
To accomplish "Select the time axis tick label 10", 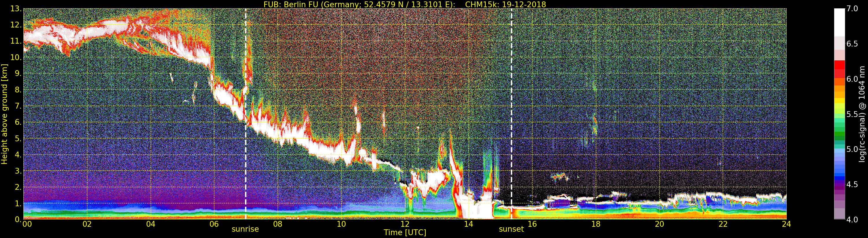I will click(341, 224).
